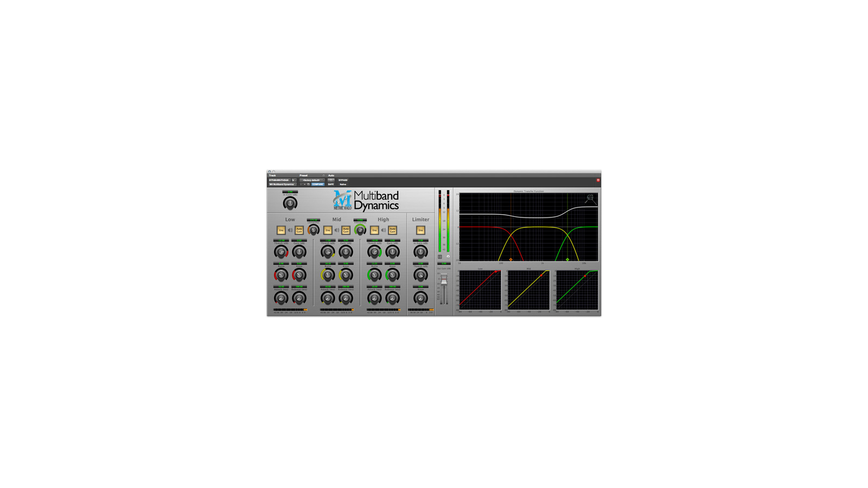Click the round help button below meters

(448, 256)
